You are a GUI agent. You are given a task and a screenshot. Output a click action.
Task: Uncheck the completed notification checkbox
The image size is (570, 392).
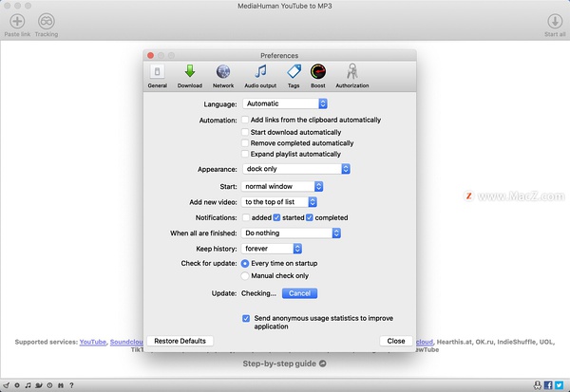point(310,217)
